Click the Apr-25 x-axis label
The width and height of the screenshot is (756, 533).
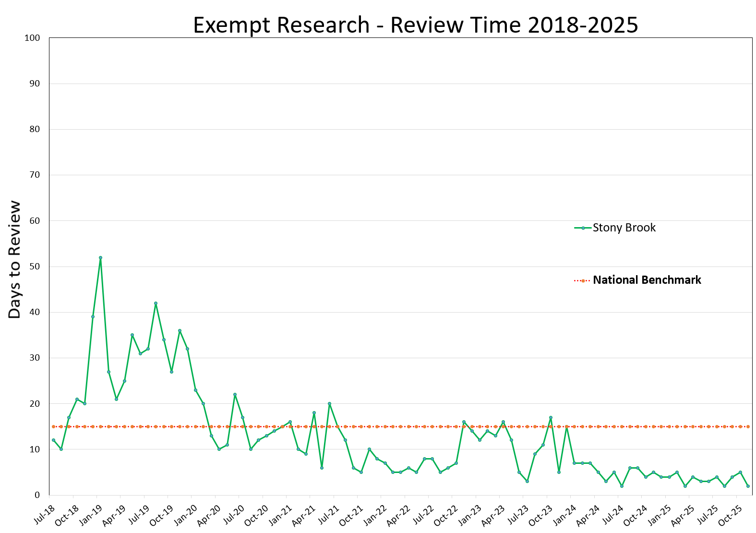(x=683, y=515)
